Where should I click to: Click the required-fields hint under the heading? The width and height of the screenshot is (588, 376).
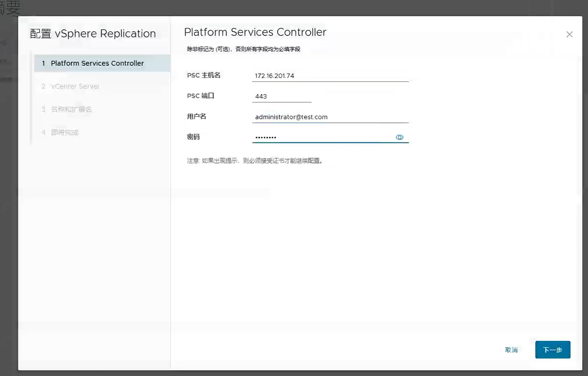click(243, 49)
